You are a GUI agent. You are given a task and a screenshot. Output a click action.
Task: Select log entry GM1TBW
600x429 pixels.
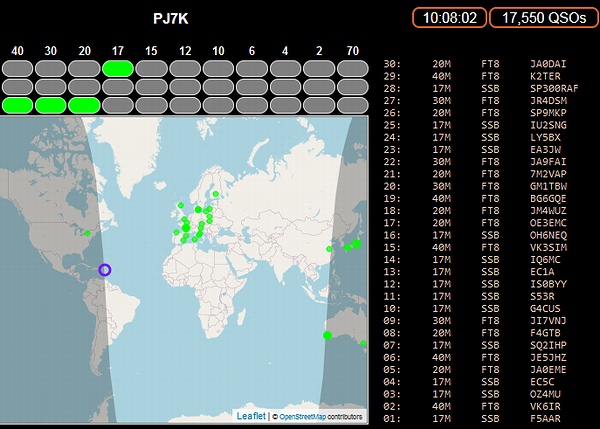tap(475, 186)
